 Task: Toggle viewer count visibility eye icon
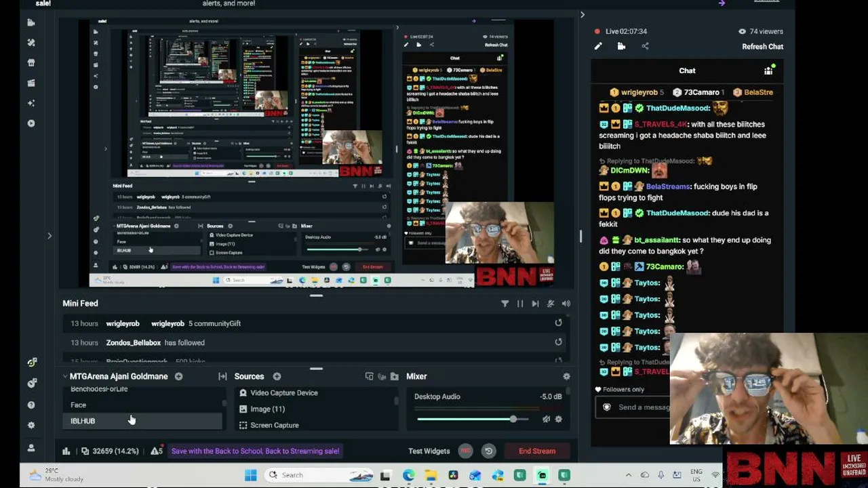click(742, 31)
